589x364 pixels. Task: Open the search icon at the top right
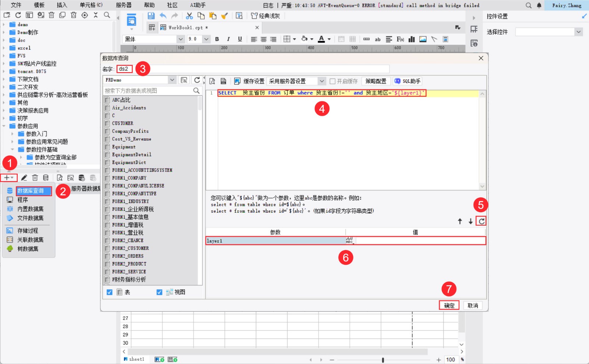[529, 6]
